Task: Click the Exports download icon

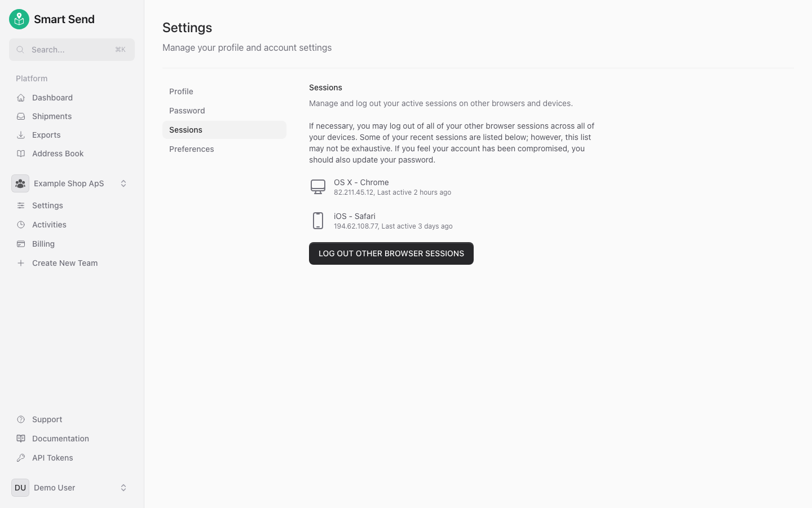Action: click(20, 135)
